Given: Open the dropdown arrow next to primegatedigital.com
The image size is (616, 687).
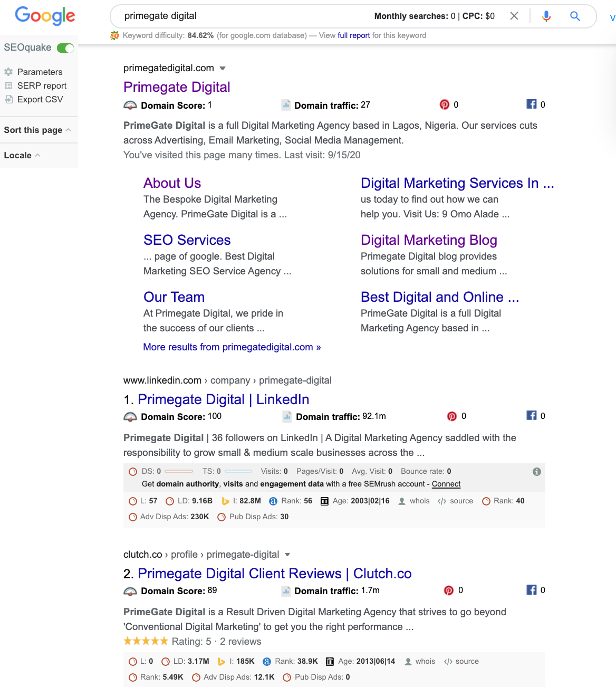Looking at the screenshot, I should [x=223, y=68].
